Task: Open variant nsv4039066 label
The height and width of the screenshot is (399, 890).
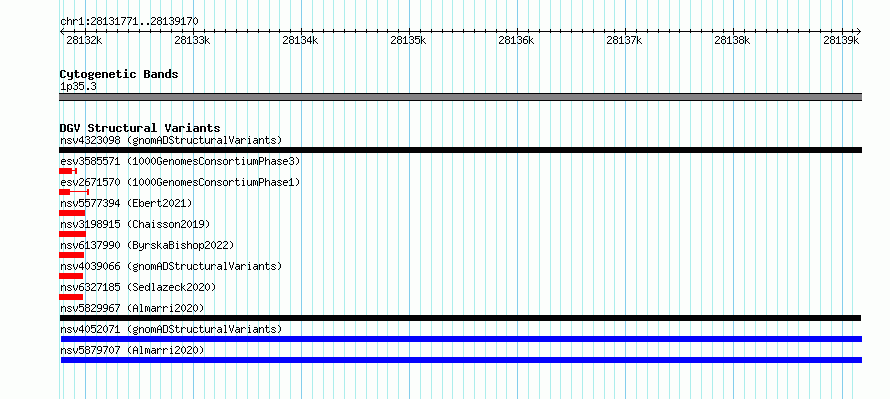Action: pyautogui.click(x=171, y=266)
